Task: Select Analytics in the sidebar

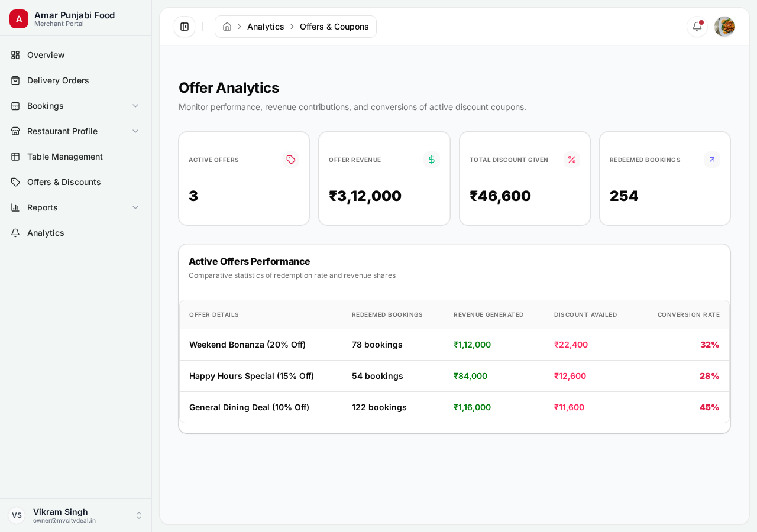Action: [76, 233]
